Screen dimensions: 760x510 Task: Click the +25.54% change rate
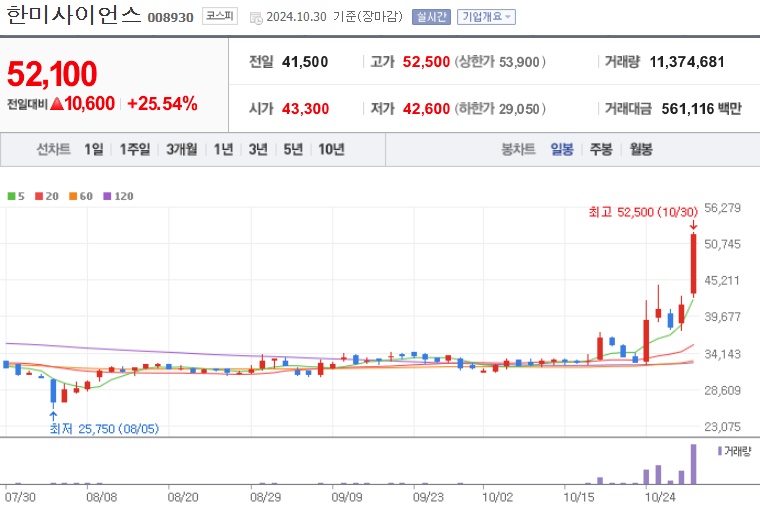[x=162, y=103]
